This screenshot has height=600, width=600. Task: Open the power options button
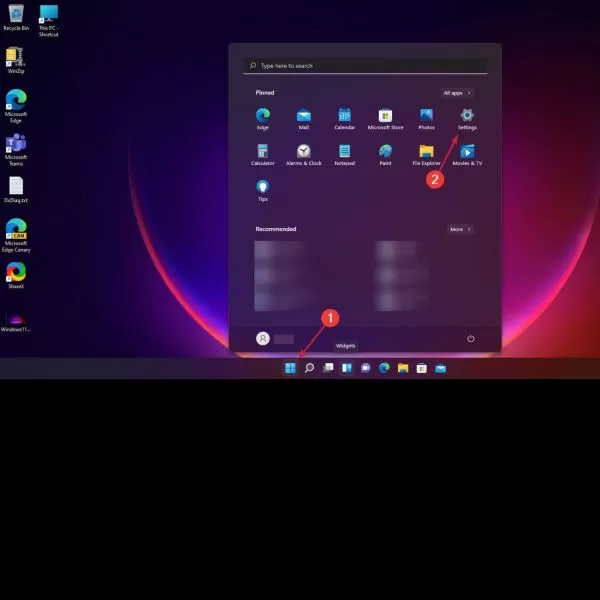[x=471, y=339]
